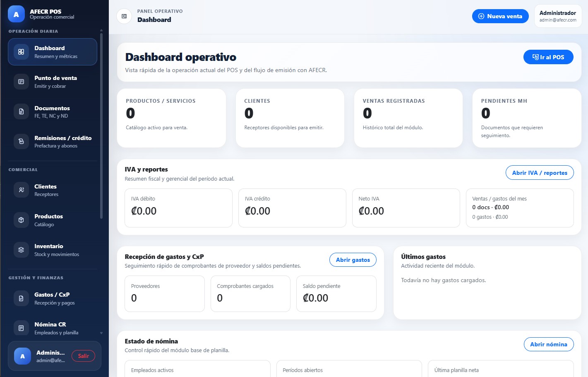Click the Gastos / CxP icon

(x=21, y=298)
